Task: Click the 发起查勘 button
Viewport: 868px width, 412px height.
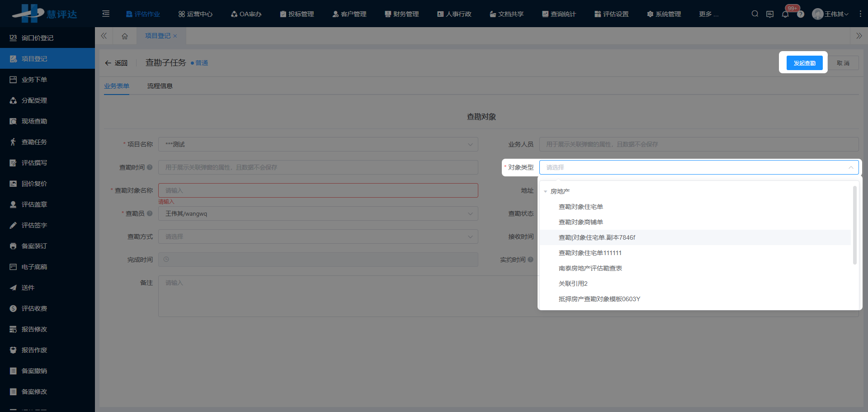Action: point(805,63)
